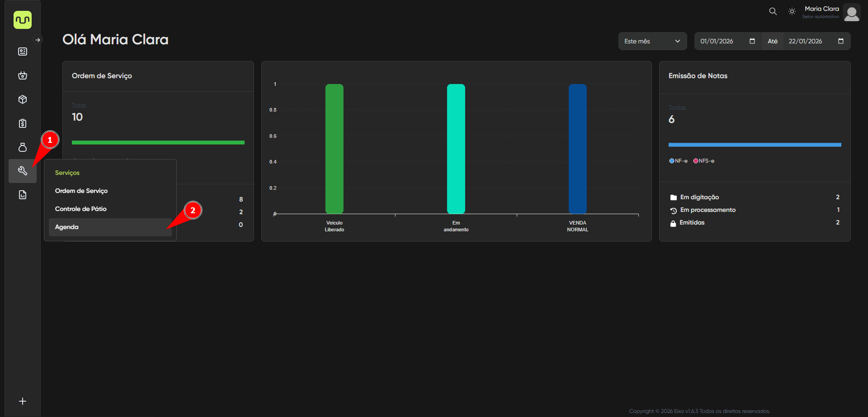The width and height of the screenshot is (868, 417).
Task: Open the inventory box sidebar icon
Action: point(23,99)
